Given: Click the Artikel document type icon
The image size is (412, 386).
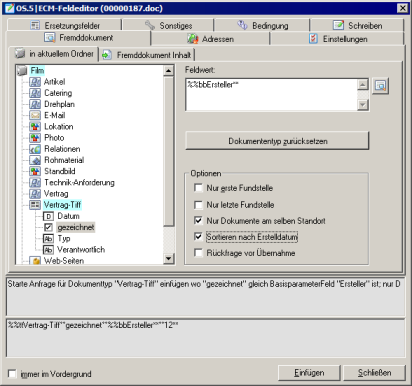Looking at the screenshot, I should [x=35, y=82].
